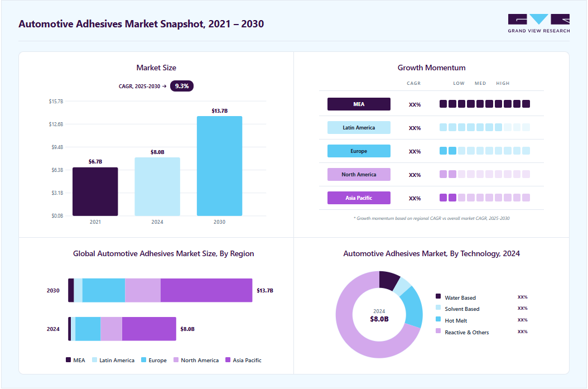Viewport: 588px width, 389px height.
Task: Click the MEA momentum indicator squares
Action: pos(484,104)
